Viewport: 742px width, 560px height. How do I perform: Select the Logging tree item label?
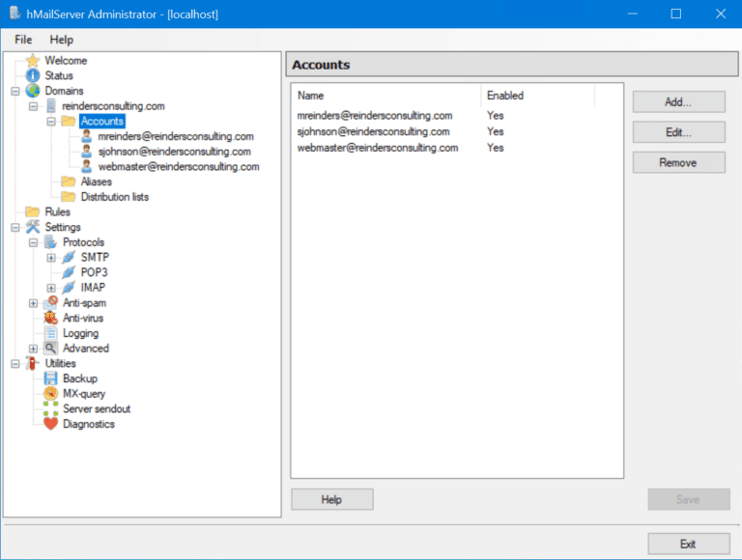pyautogui.click(x=80, y=333)
